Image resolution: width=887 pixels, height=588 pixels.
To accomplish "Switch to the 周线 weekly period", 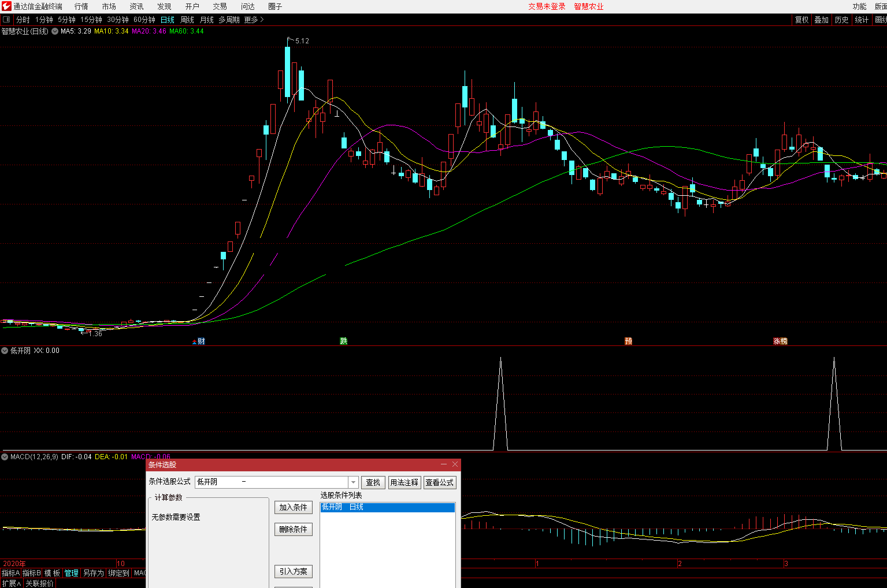I will point(187,20).
